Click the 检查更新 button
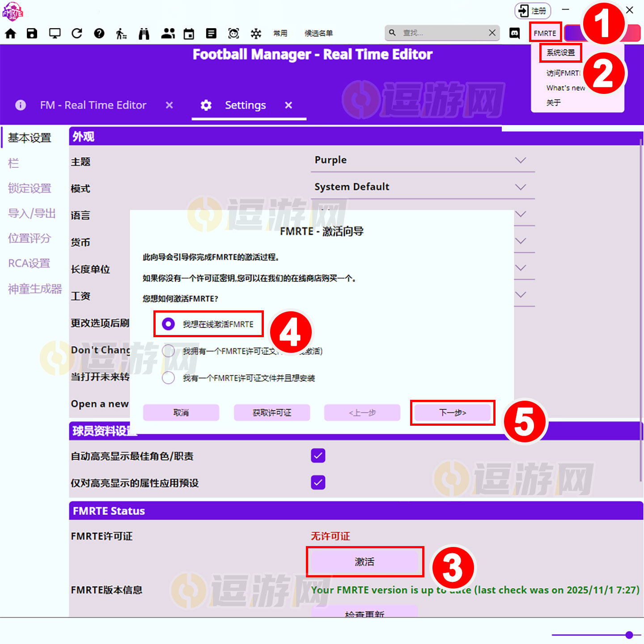 click(364, 612)
